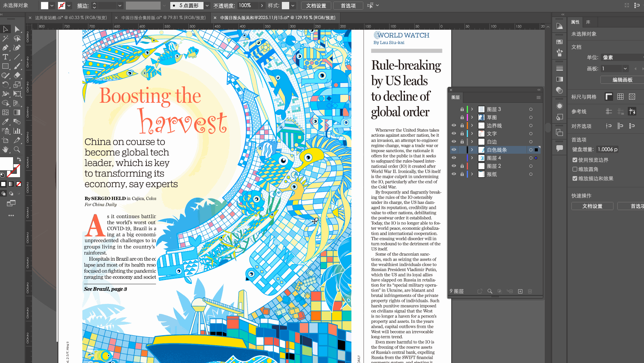Choose the Rectangle tool
The image size is (644, 363).
pyautogui.click(x=5, y=66)
